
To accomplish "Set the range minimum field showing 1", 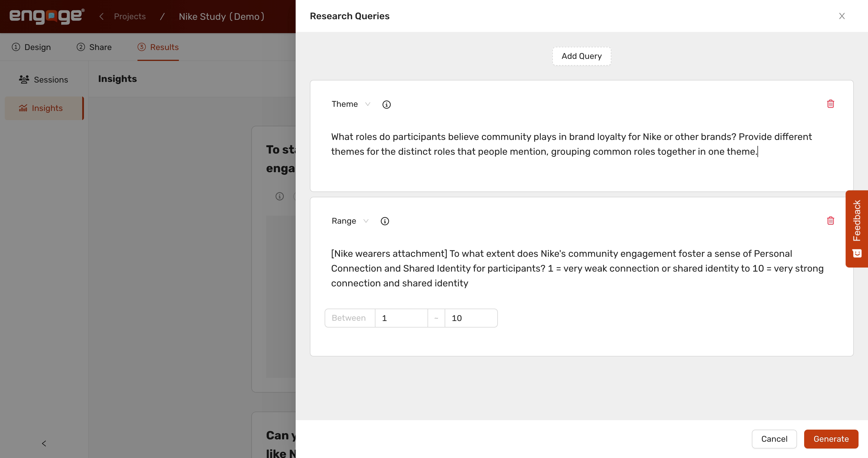I will (401, 318).
